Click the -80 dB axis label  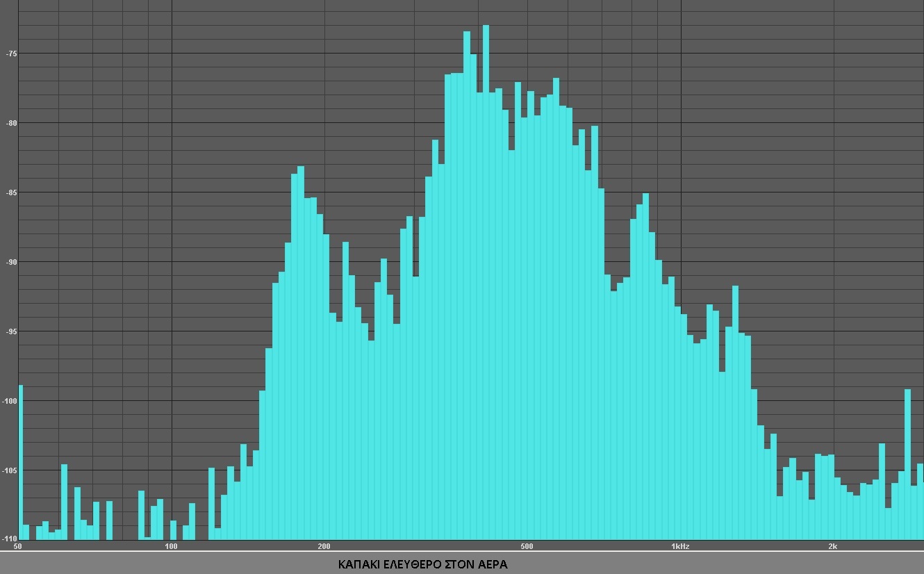11,123
